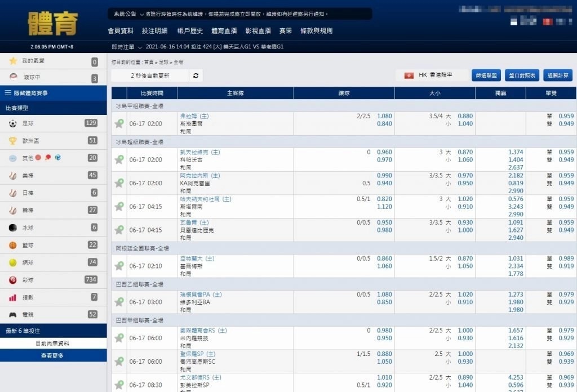Toggle 隱藏體育賽事 sidebar menu

coord(53,93)
